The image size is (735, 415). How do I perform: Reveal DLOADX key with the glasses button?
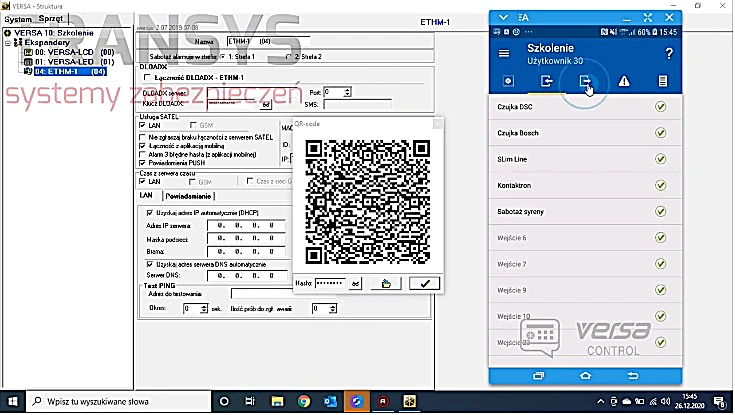[266, 105]
